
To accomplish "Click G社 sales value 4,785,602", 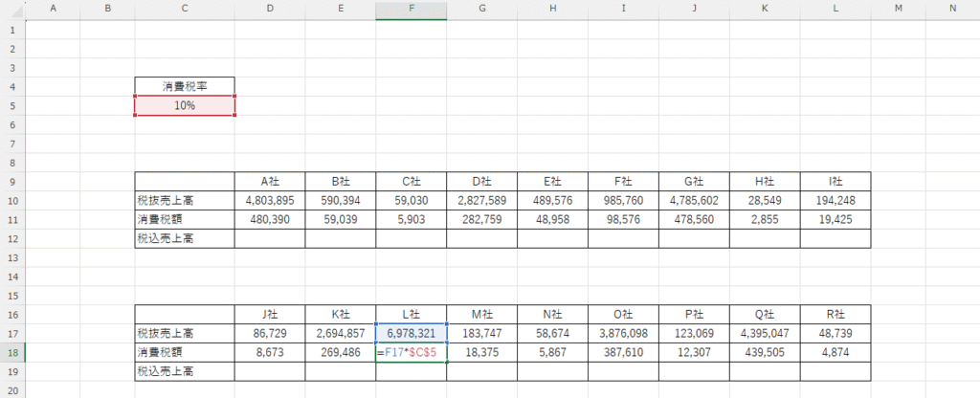I will coord(693,200).
